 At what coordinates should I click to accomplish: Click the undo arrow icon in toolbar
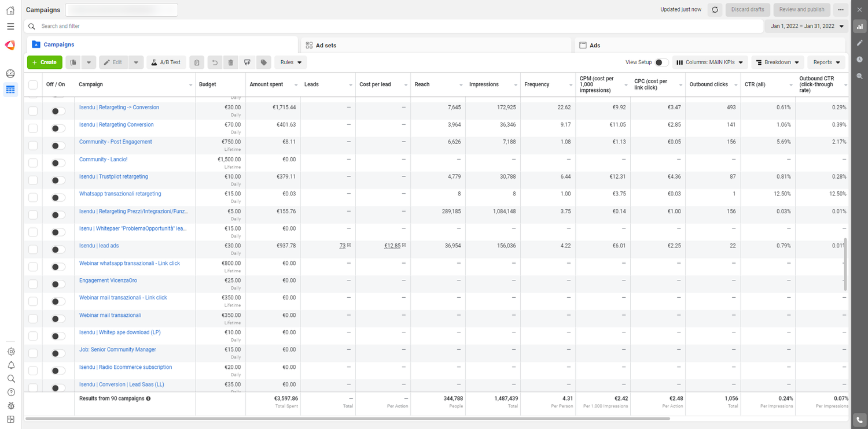click(215, 62)
